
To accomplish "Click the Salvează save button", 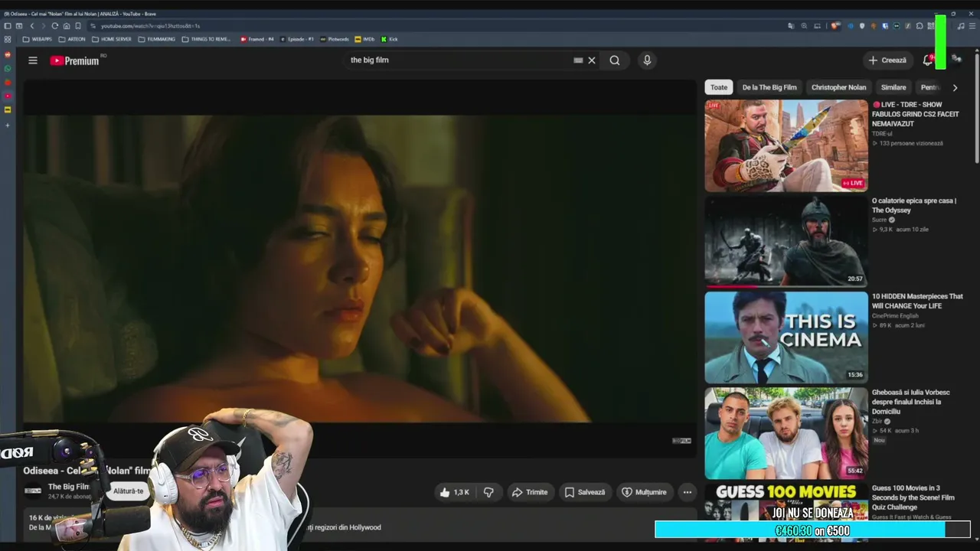I will click(585, 492).
